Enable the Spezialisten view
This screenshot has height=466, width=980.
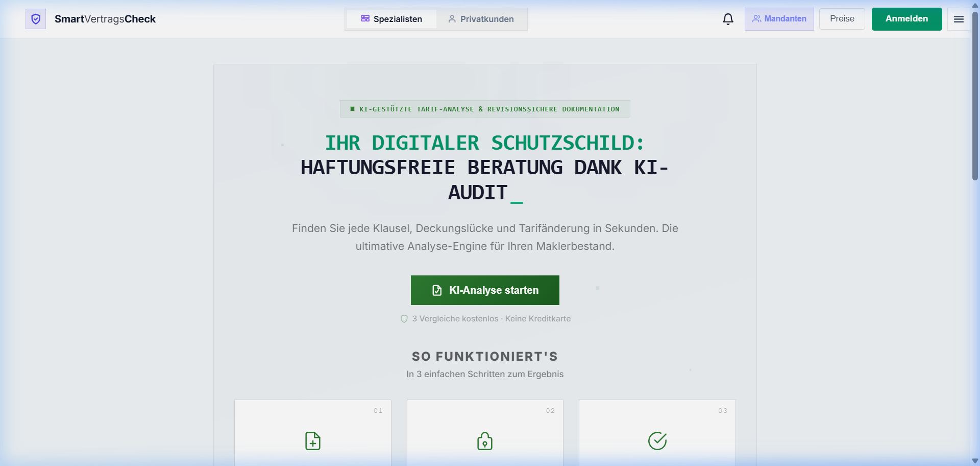[391, 19]
